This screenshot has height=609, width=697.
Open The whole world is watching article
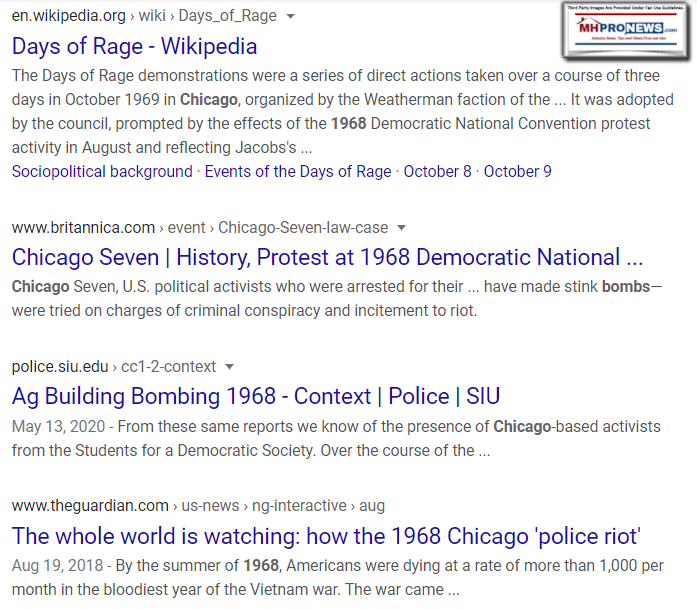point(326,535)
